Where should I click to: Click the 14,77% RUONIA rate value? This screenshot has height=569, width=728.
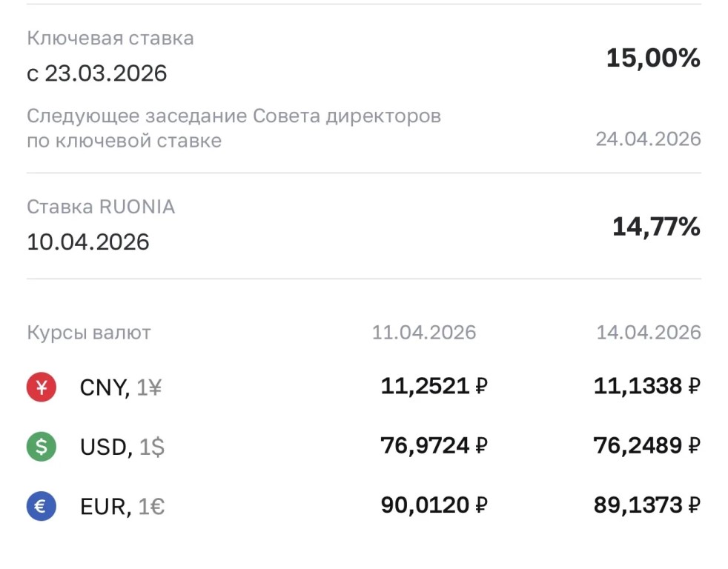655,227
